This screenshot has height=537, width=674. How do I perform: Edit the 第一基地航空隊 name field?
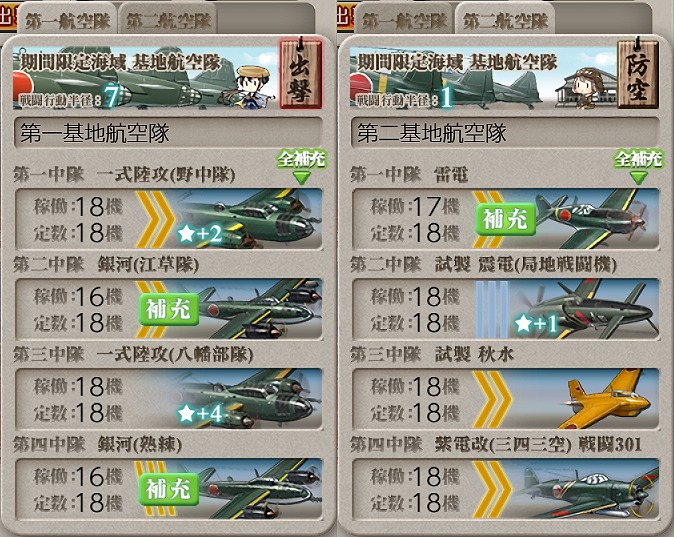tap(168, 132)
